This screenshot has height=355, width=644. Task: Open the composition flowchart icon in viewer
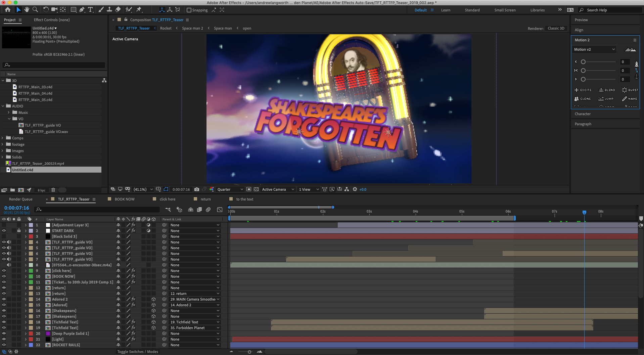tap(347, 189)
